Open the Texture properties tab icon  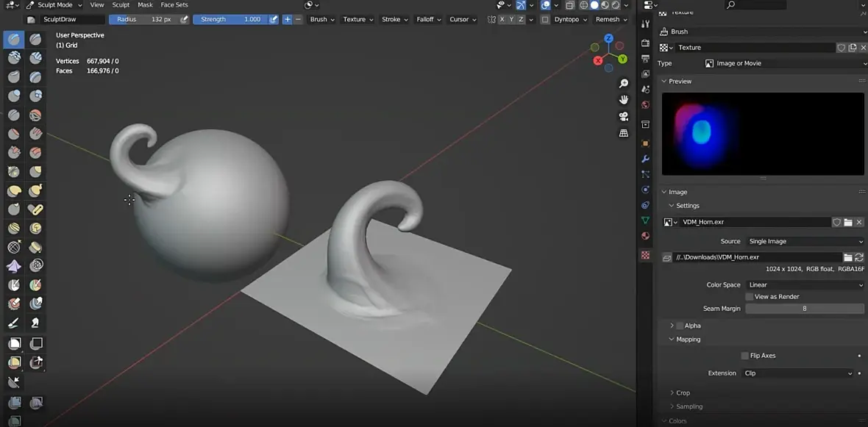coord(645,255)
